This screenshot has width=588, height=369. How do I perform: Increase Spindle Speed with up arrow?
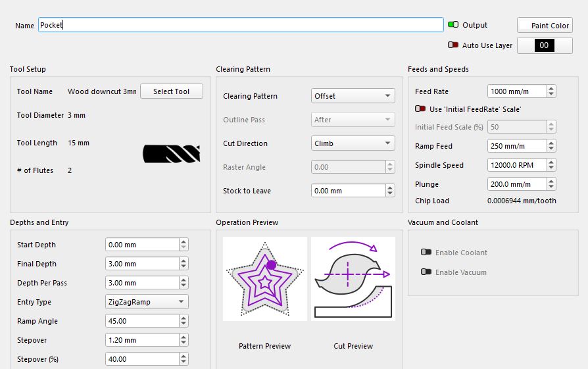point(551,162)
